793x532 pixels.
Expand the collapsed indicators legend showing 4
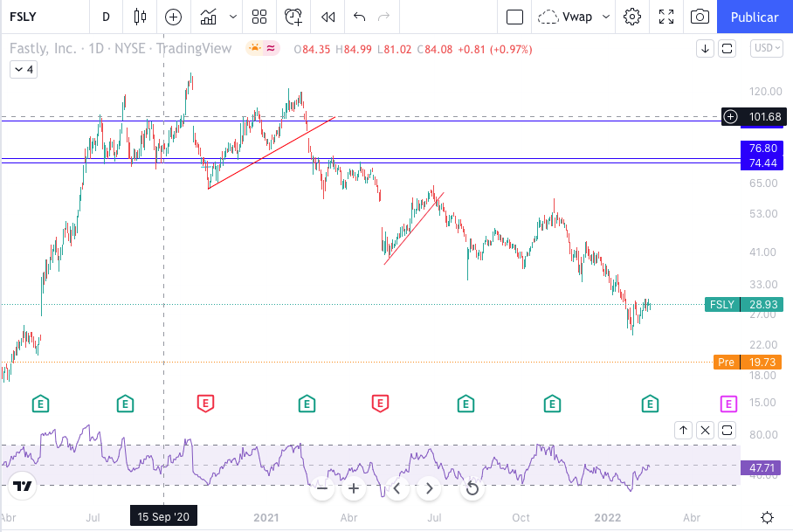[23, 69]
